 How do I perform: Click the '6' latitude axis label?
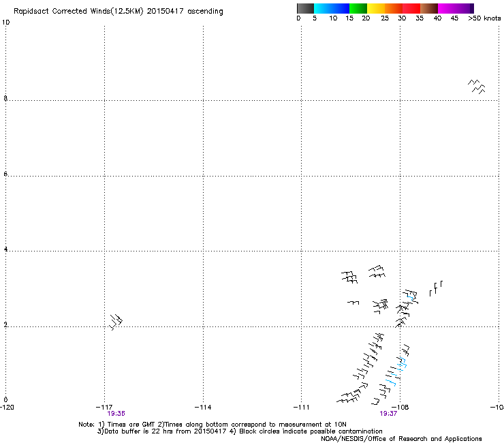click(x=5, y=174)
